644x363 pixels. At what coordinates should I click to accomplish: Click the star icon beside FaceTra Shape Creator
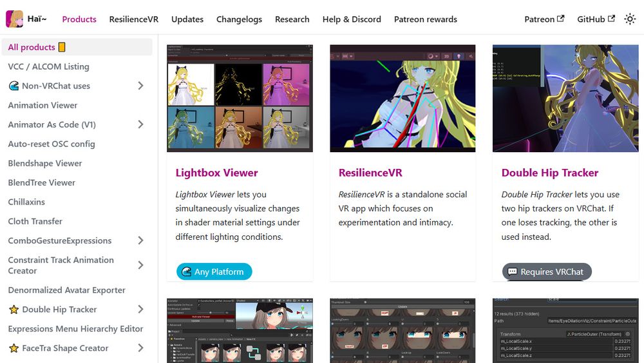pyautogui.click(x=14, y=348)
